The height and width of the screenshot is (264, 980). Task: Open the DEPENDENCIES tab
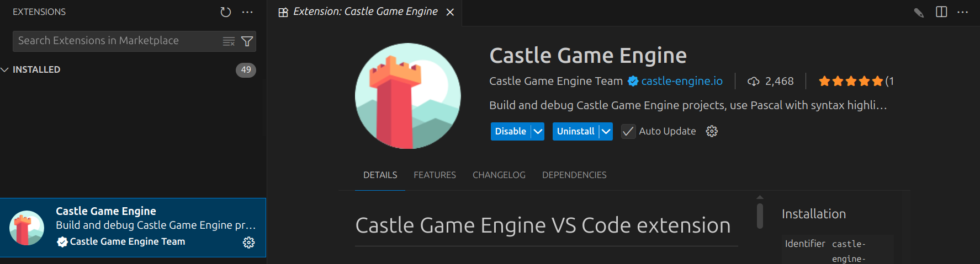(574, 175)
